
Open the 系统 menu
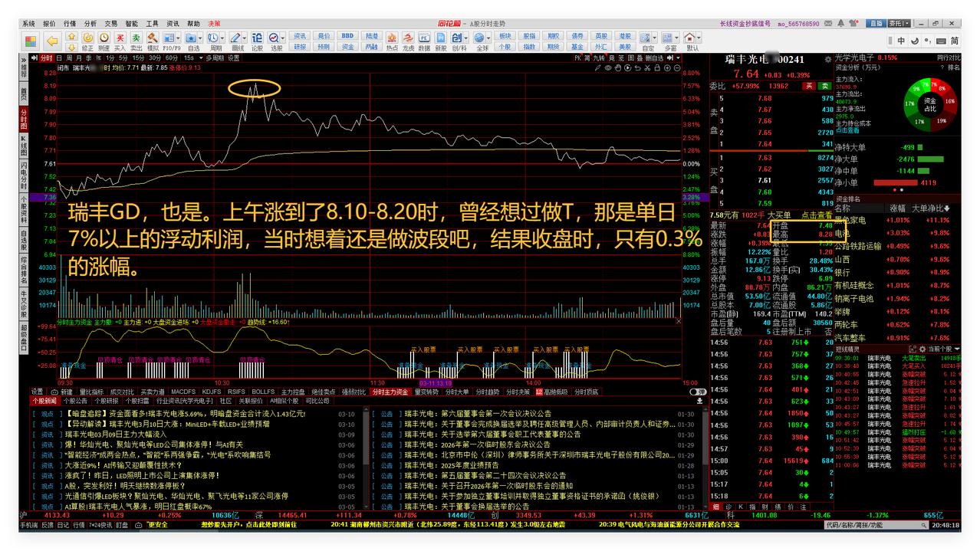coord(29,24)
